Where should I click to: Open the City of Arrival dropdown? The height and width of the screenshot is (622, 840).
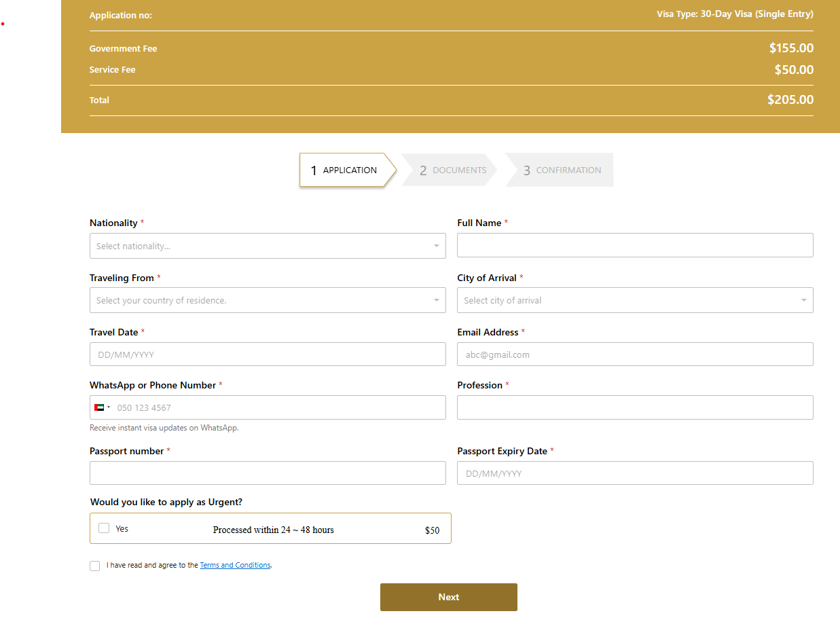coord(634,300)
